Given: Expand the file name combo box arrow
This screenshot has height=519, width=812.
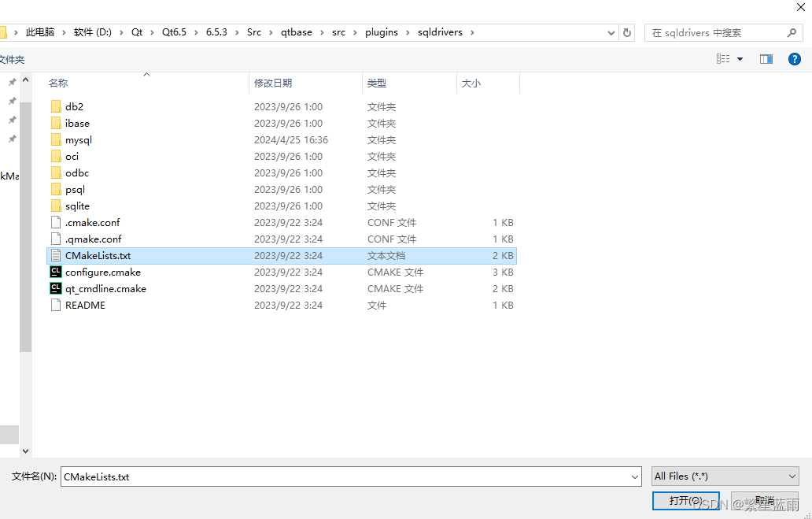Looking at the screenshot, I should [x=634, y=476].
